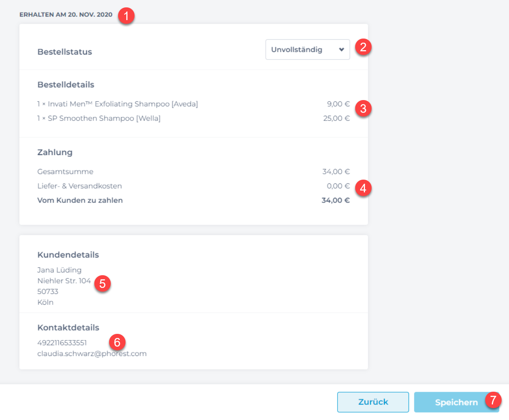
Task: Click red annotation badge number 4
Action: point(363,188)
